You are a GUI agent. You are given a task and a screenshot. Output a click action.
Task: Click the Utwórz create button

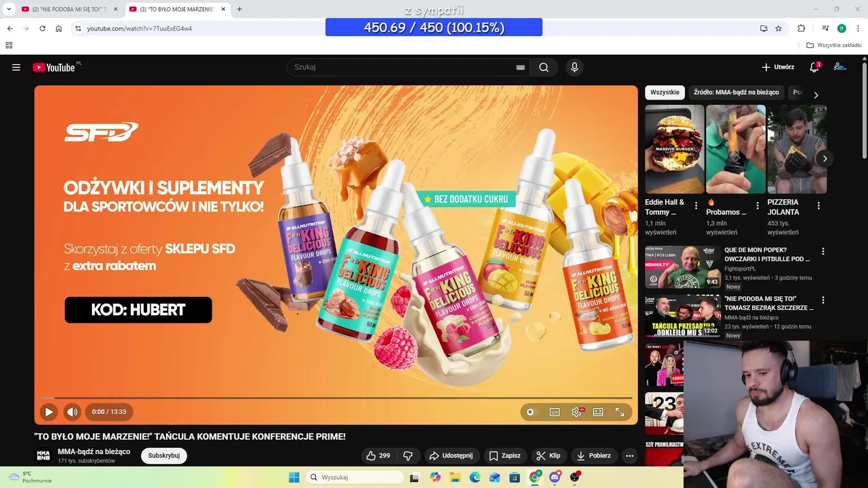tap(778, 67)
